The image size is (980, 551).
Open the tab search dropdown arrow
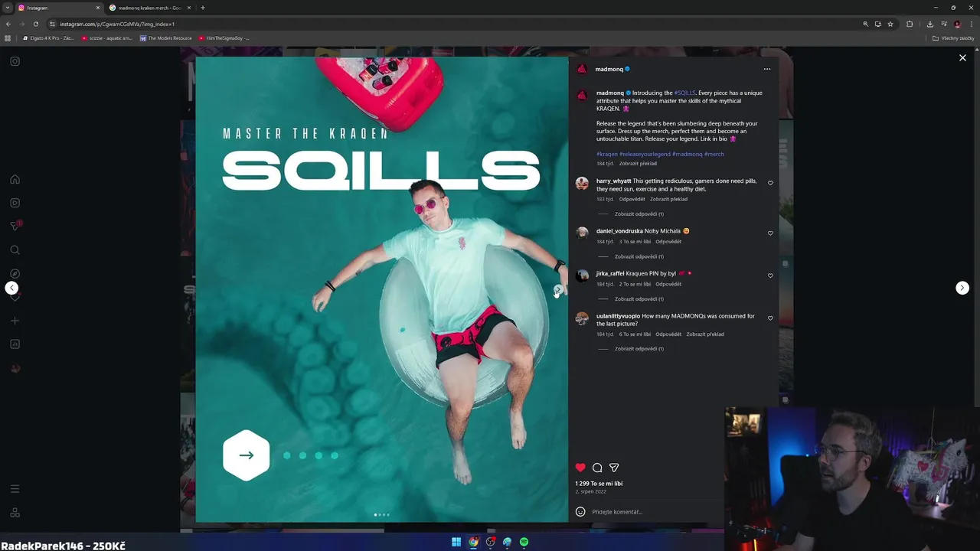pos(8,8)
